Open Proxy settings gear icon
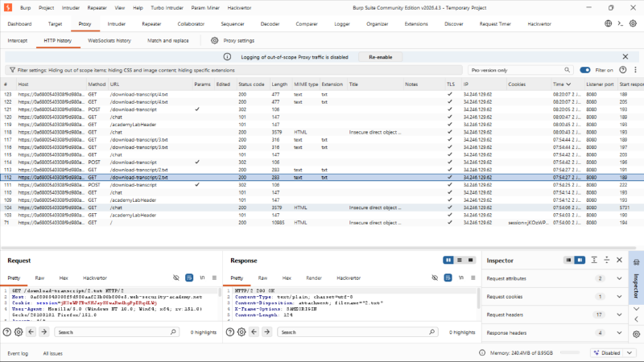644x362 pixels. 214,41
